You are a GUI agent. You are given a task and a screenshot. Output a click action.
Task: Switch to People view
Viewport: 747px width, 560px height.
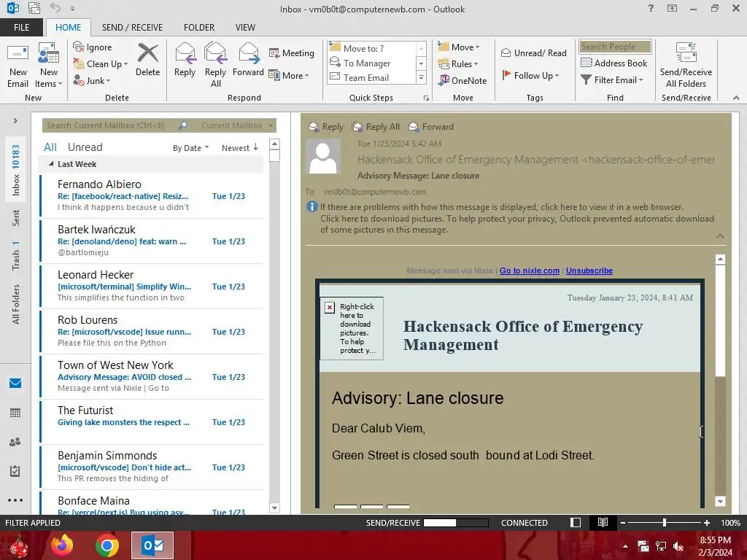[15, 442]
